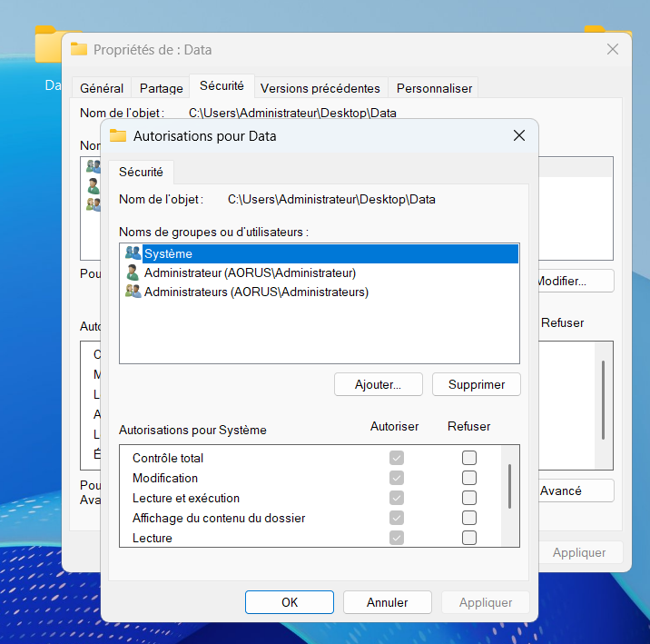The image size is (650, 644).
Task: Click the permissions list scrollbar
Action: [x=509, y=486]
